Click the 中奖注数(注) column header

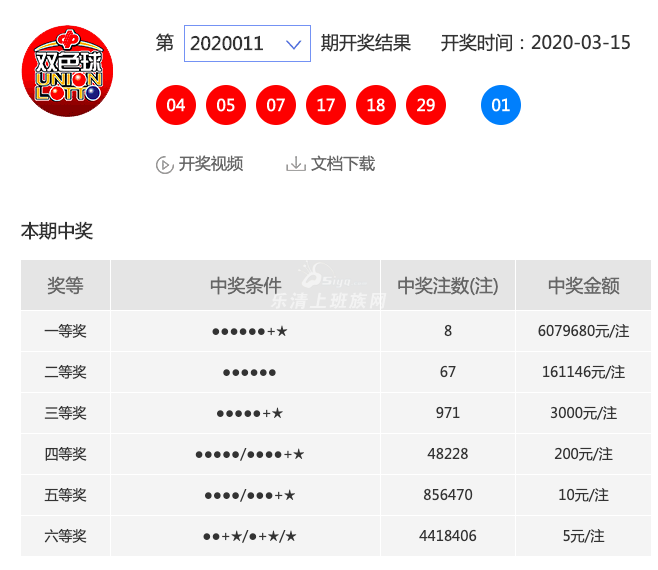click(x=448, y=285)
